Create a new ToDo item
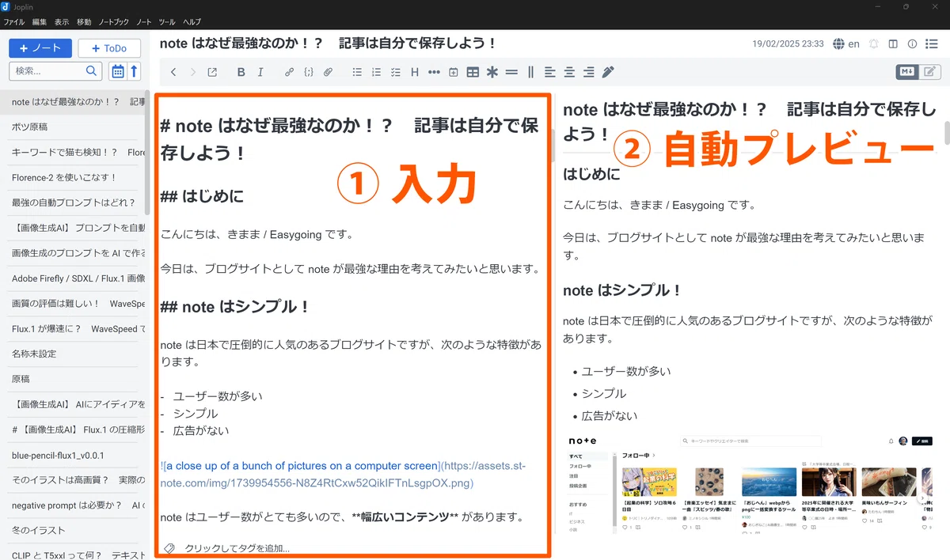Viewport: 950px width, 560px height. coord(109,48)
